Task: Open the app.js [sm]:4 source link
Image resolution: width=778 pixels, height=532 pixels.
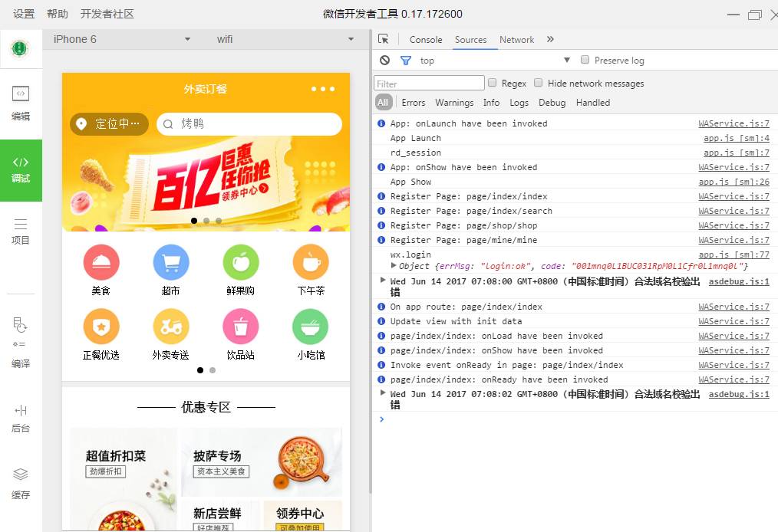Action: pyautogui.click(x=737, y=138)
